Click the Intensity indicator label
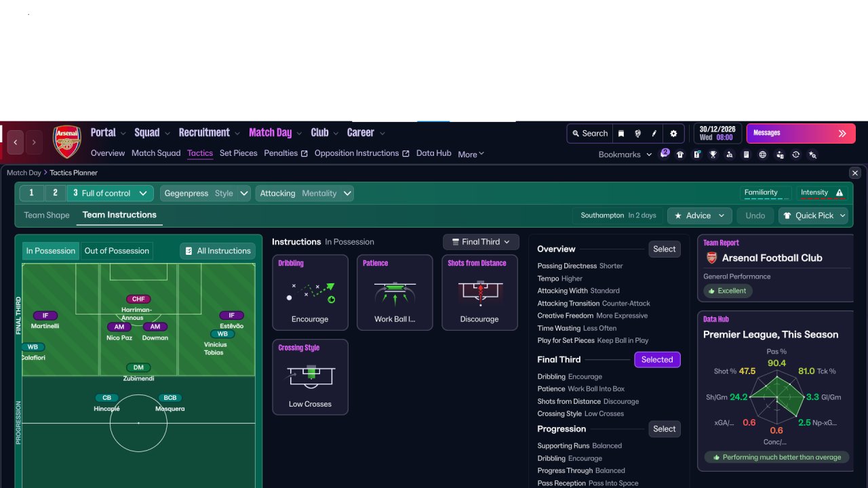This screenshot has height=488, width=868. (x=814, y=192)
